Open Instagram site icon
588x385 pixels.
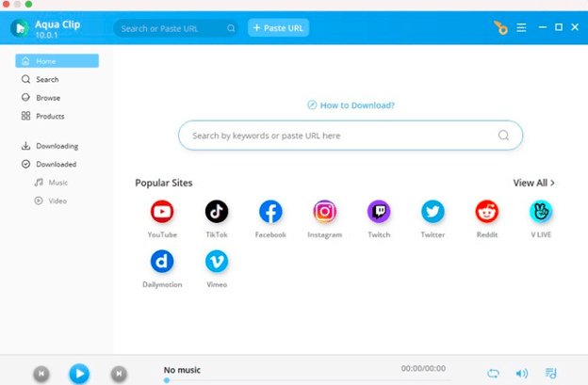point(324,212)
